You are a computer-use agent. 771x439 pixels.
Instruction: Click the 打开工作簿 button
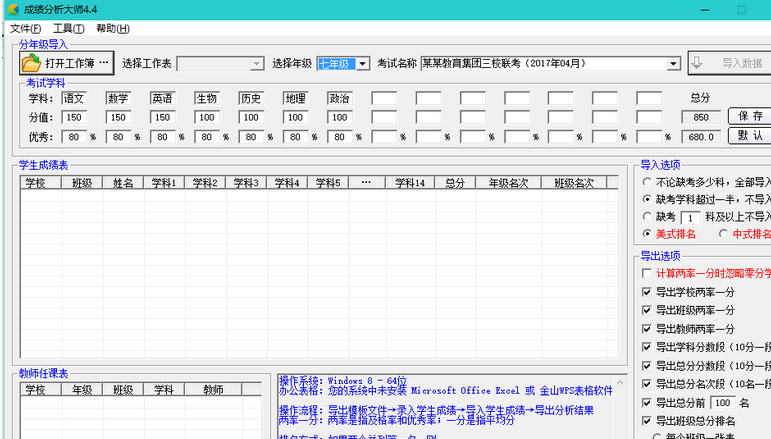click(67, 63)
